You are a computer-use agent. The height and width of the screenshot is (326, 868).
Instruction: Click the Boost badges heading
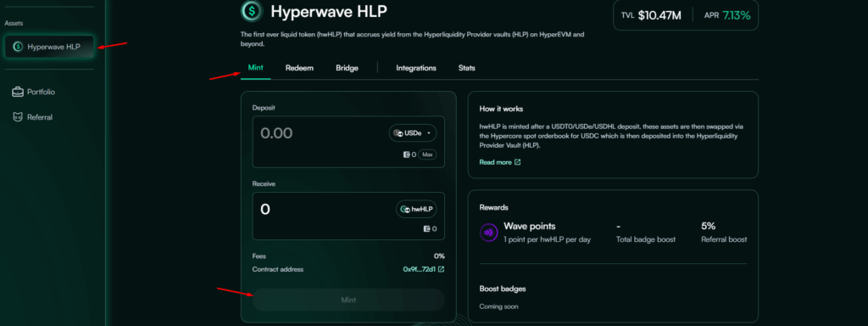coord(503,289)
